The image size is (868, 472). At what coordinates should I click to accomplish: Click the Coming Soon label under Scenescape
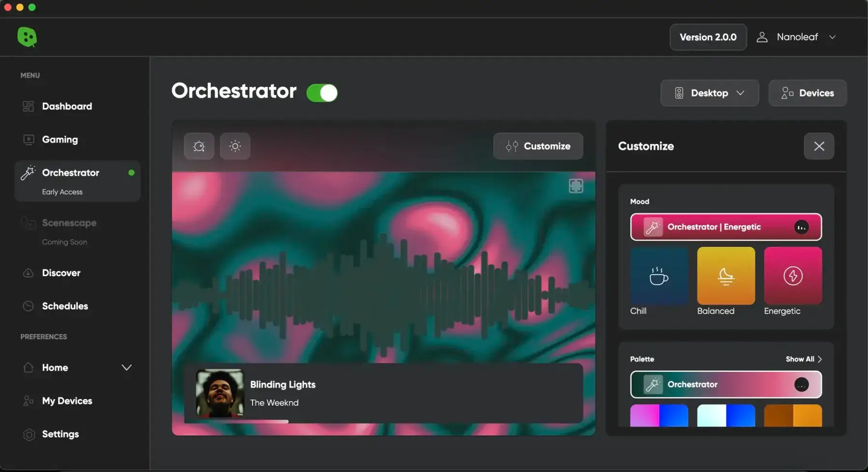pos(65,242)
